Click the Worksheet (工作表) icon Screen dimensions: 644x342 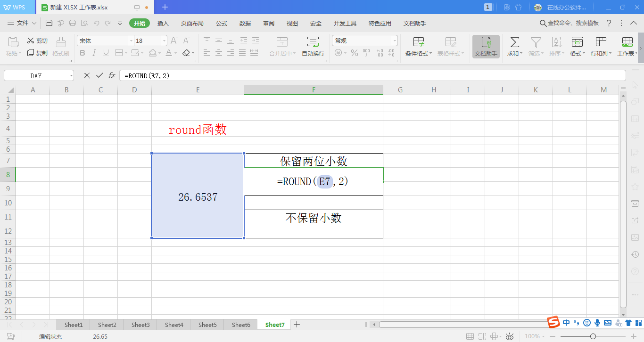[x=627, y=42]
